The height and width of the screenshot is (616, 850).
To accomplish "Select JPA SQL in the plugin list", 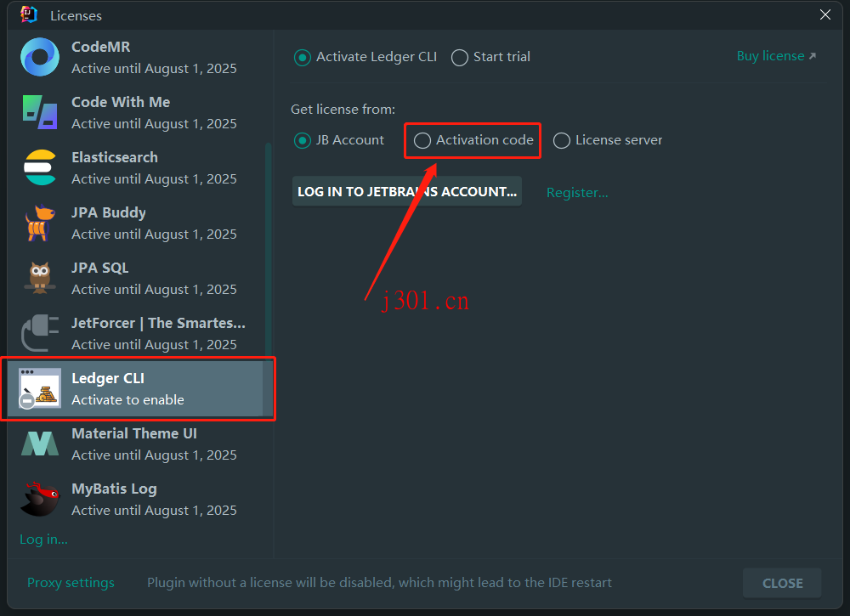I will point(135,278).
